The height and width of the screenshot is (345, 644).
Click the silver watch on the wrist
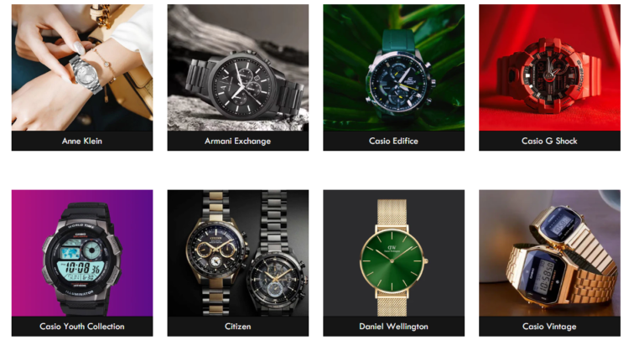(86, 75)
